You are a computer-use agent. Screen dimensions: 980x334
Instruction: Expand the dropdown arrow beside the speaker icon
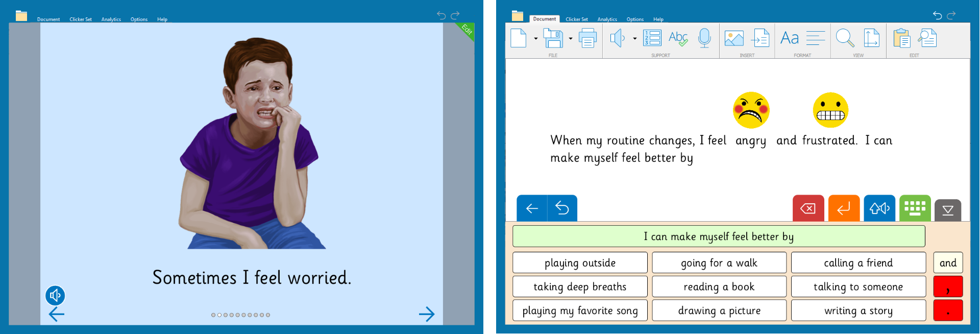coord(634,39)
